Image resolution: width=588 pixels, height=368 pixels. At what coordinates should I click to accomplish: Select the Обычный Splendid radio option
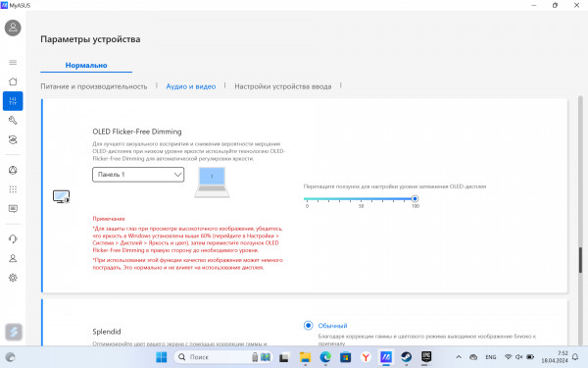pyautogui.click(x=309, y=325)
